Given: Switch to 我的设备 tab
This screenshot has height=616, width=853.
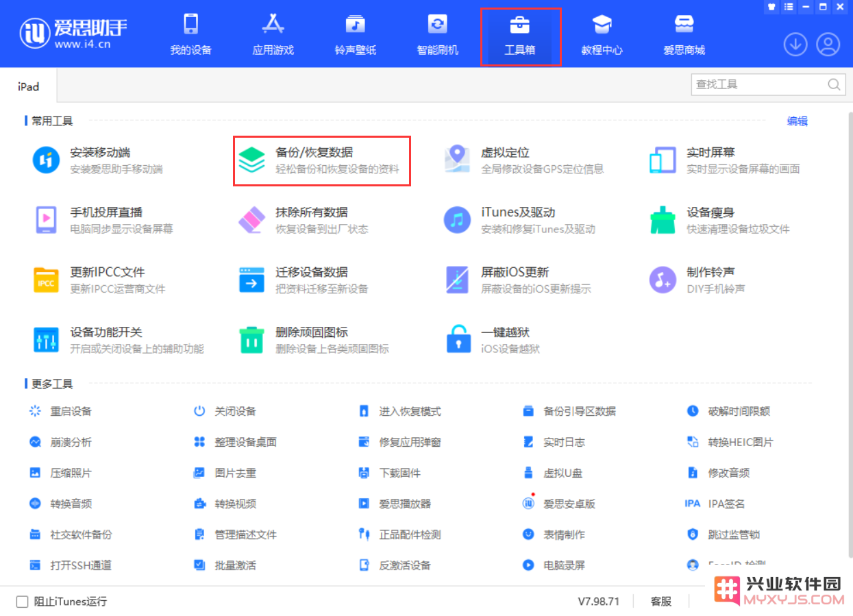Looking at the screenshot, I should click(x=191, y=34).
